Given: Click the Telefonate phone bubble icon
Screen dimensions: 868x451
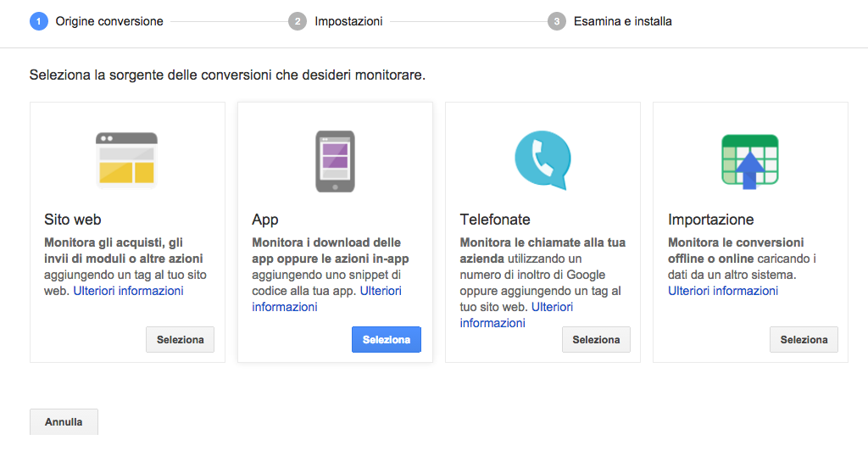Looking at the screenshot, I should 542,160.
